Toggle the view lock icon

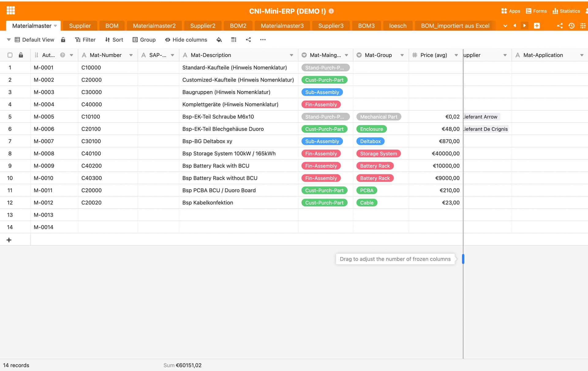(x=63, y=40)
